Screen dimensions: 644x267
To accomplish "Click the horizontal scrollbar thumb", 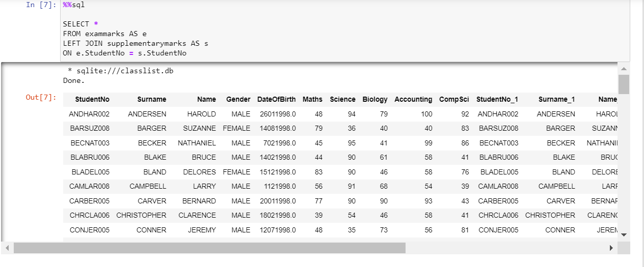I will [x=209, y=248].
